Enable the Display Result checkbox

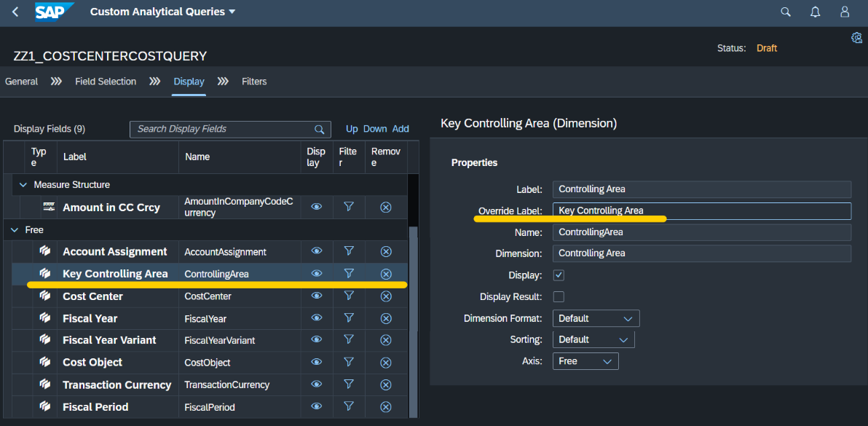point(559,296)
